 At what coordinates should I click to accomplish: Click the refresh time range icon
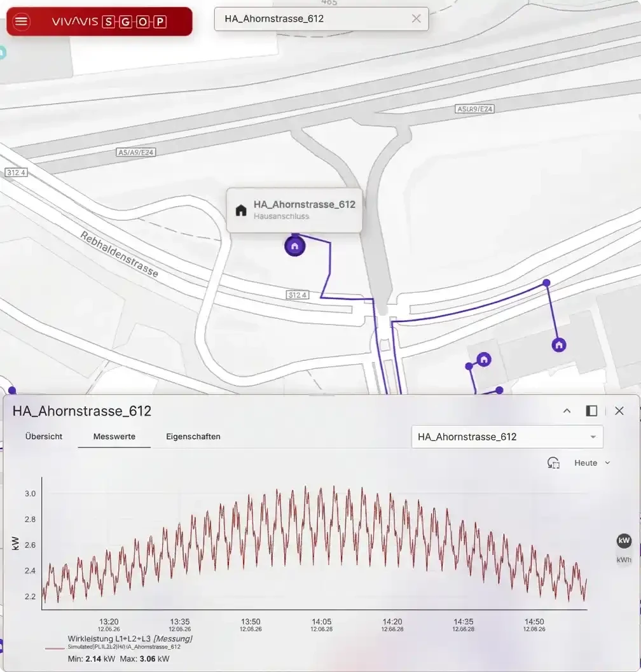[x=553, y=463]
